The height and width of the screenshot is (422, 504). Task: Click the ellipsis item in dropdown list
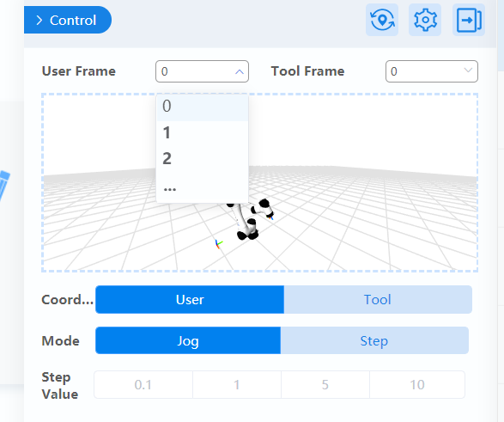click(202, 188)
